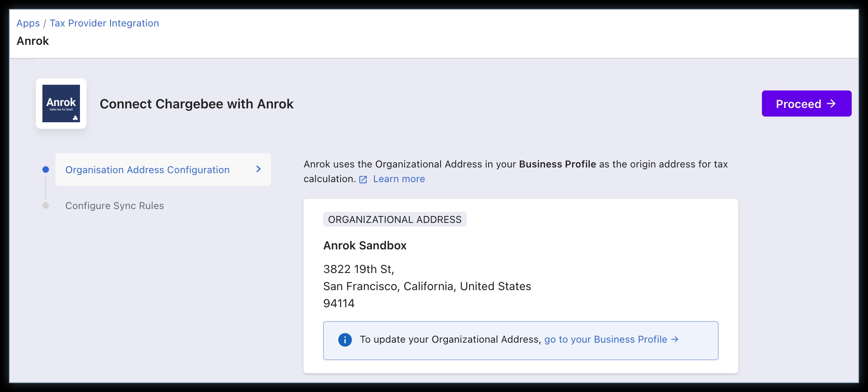The height and width of the screenshot is (392, 868).
Task: Click the 3822 19th St address line
Action: coord(358,269)
